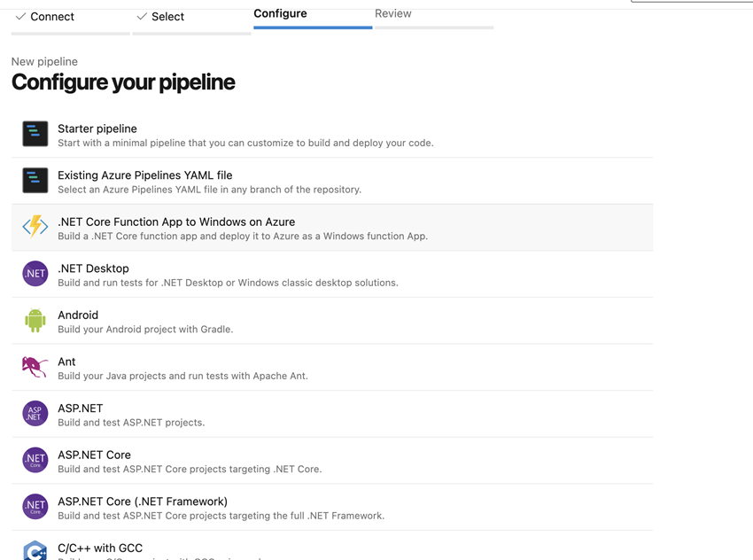The image size is (753, 560).
Task: Select the ASP.NET circular icon
Action: coord(35,413)
